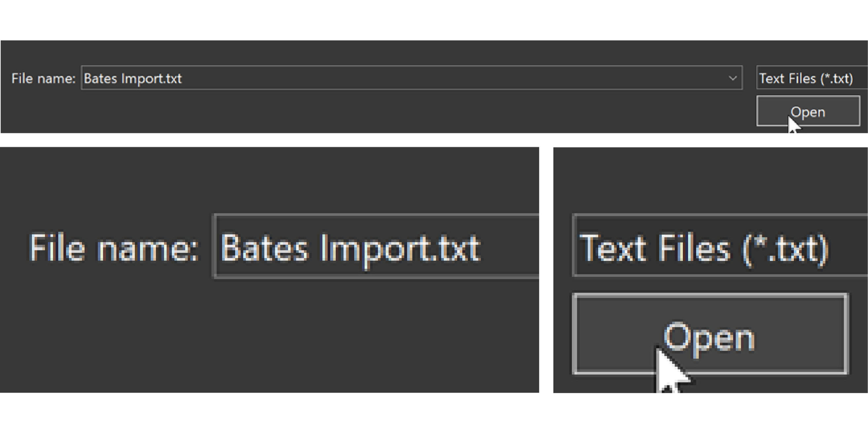Viewport: 868px width, 434px height.
Task: Click the word "File" in magnified label
Action: click(57, 248)
